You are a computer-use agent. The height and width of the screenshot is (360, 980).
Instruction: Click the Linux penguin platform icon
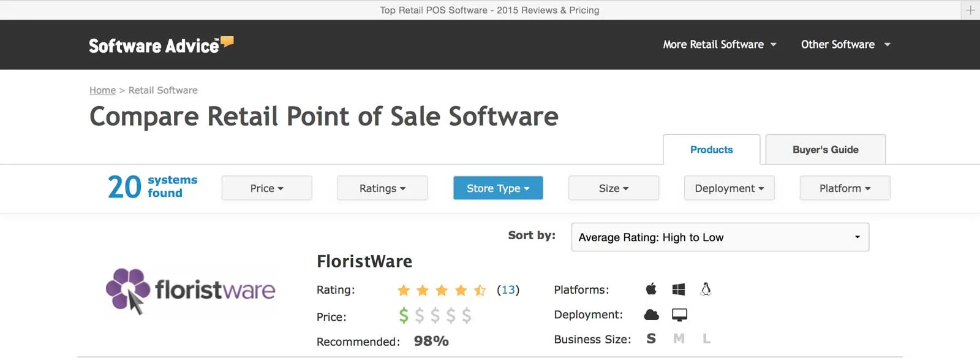(706, 289)
